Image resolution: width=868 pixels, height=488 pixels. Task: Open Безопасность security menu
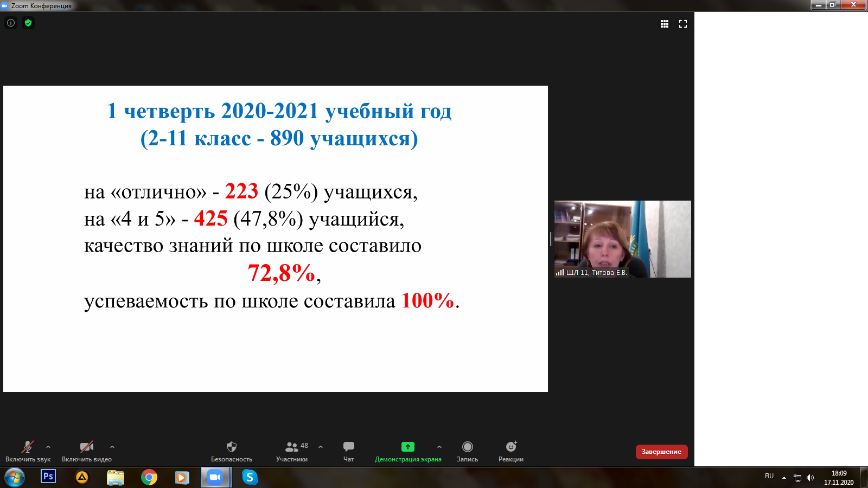232,451
